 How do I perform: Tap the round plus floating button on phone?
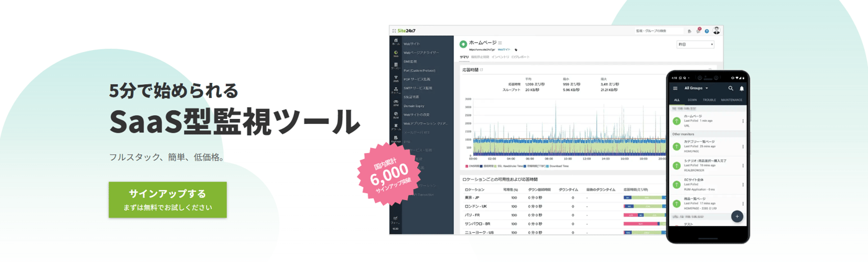737,216
